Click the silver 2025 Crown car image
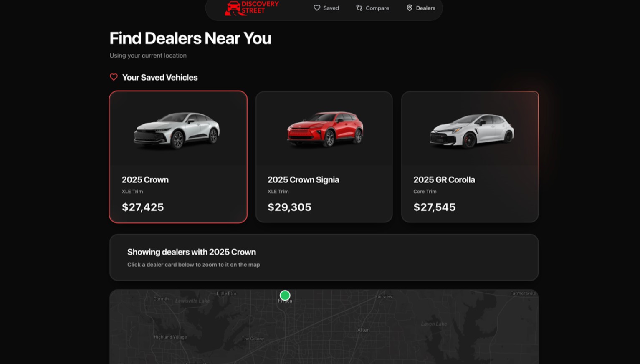Image resolution: width=640 pixels, height=364 pixels. click(177, 130)
